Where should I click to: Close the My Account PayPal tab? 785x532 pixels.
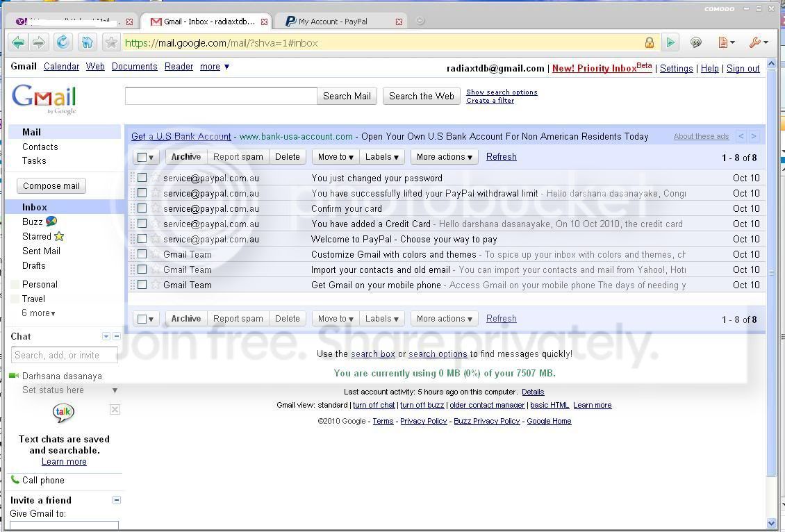399,22
